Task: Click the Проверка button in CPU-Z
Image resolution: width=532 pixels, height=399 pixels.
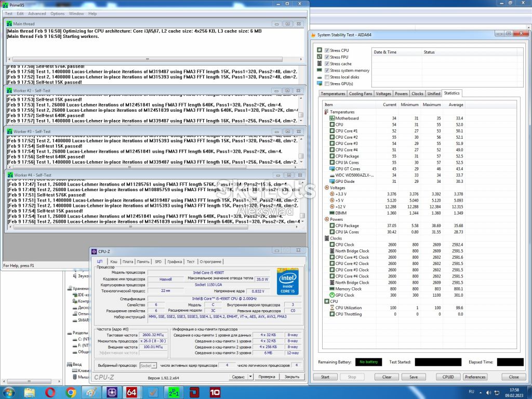Action: click(x=267, y=377)
